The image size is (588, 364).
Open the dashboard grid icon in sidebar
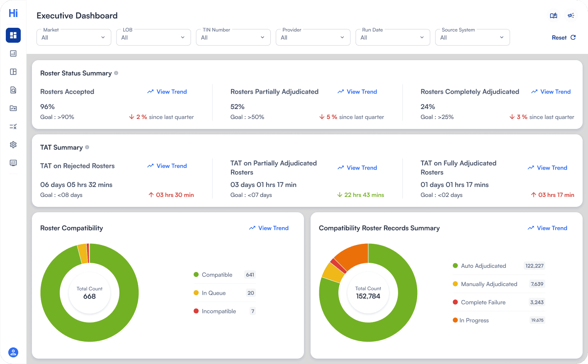coord(13,35)
